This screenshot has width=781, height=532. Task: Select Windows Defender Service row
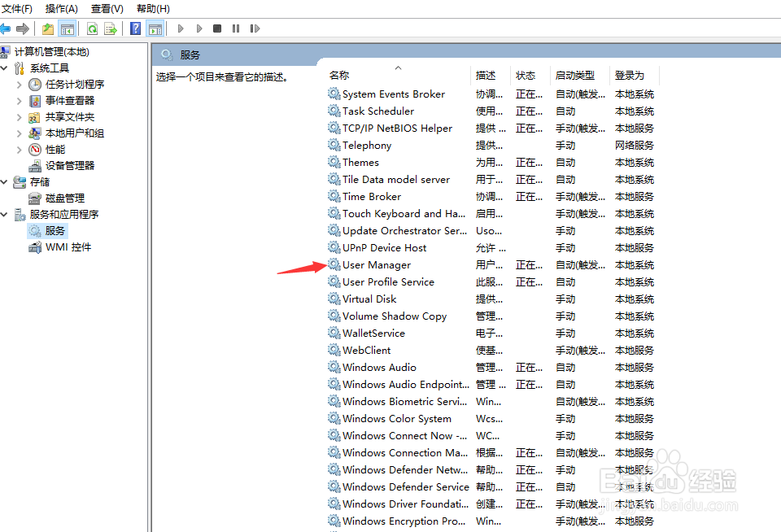click(x=491, y=486)
